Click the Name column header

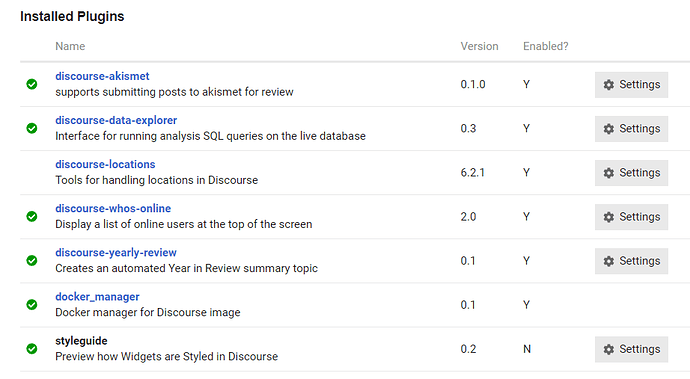70,46
